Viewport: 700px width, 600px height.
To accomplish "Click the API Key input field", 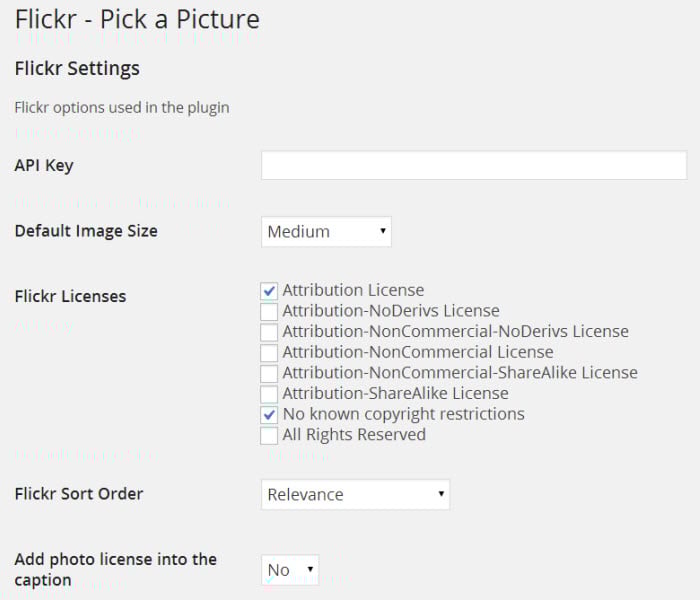I will (x=474, y=166).
